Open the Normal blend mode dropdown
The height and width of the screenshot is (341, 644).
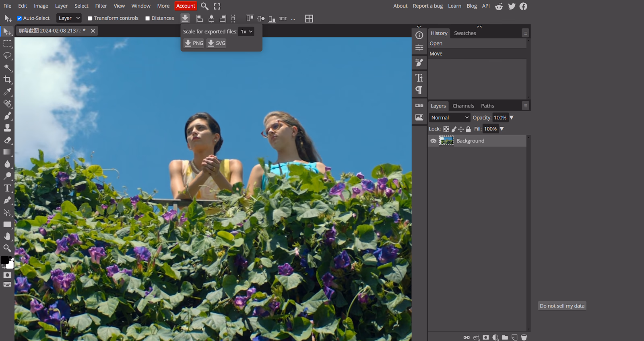pyautogui.click(x=450, y=118)
